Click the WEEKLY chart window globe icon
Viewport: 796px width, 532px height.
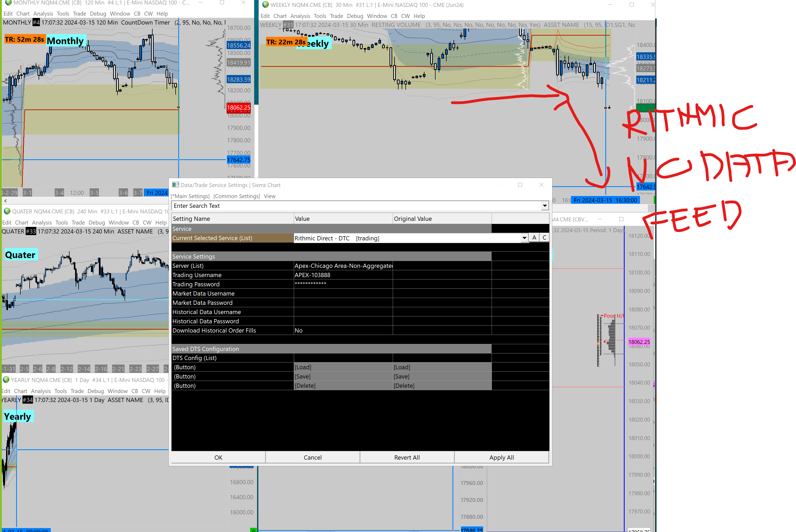[x=265, y=5]
